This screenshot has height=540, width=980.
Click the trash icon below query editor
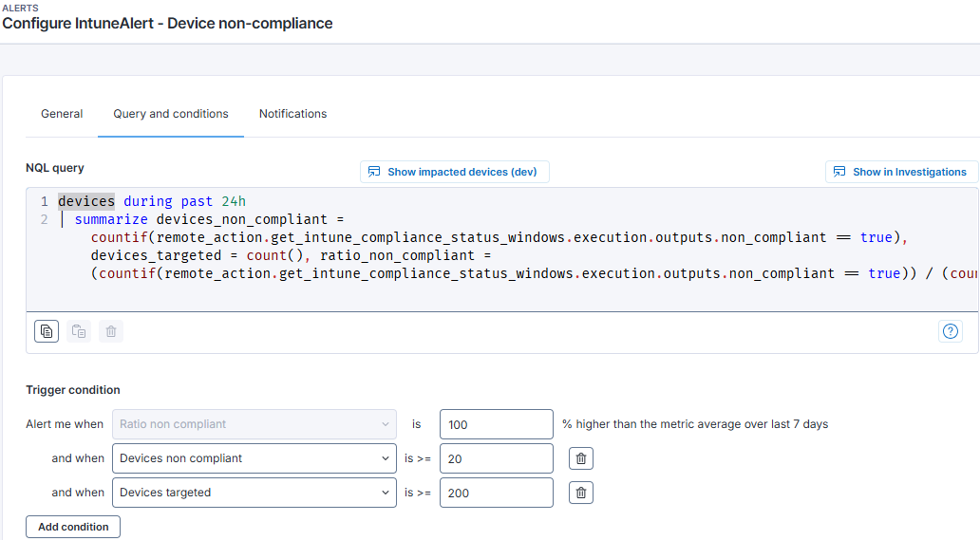111,331
